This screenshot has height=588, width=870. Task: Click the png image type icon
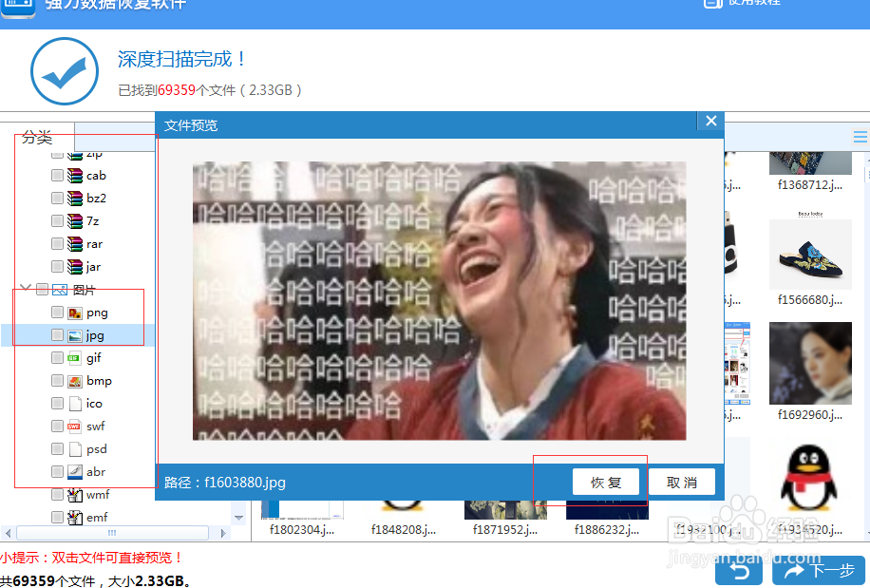click(75, 313)
